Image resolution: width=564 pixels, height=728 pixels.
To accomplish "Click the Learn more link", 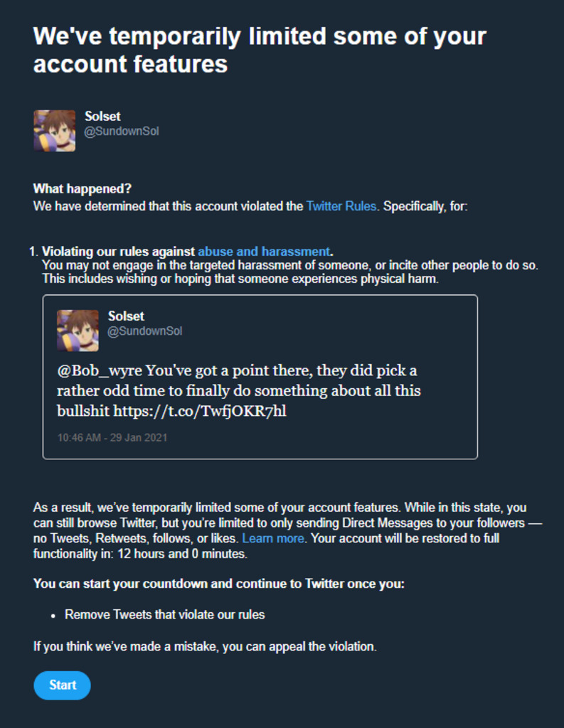I will (x=273, y=538).
